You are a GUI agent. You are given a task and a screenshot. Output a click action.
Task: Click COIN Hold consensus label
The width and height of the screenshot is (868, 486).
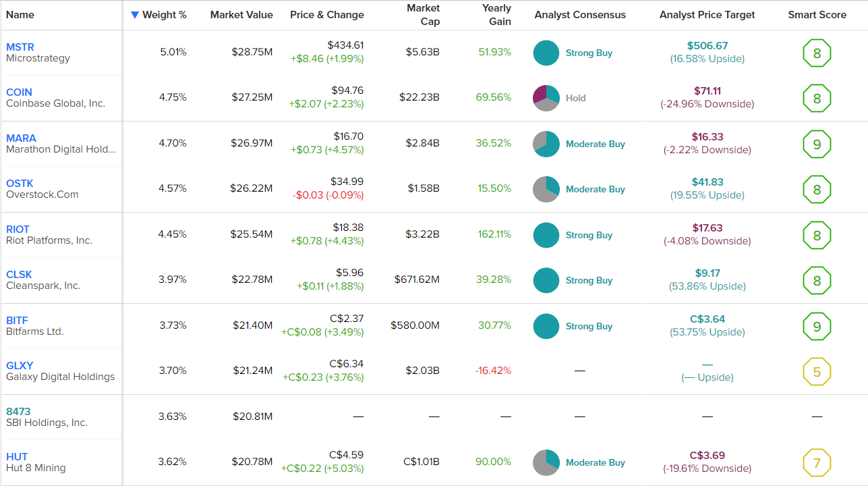(x=576, y=98)
